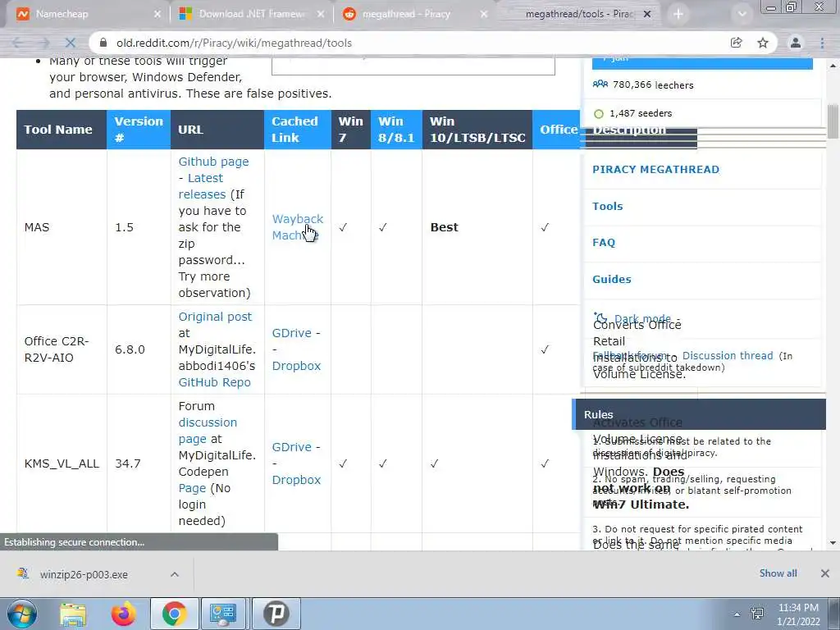Open the Codepen Page link
Image resolution: width=840 pixels, height=630 pixels.
tap(192, 488)
